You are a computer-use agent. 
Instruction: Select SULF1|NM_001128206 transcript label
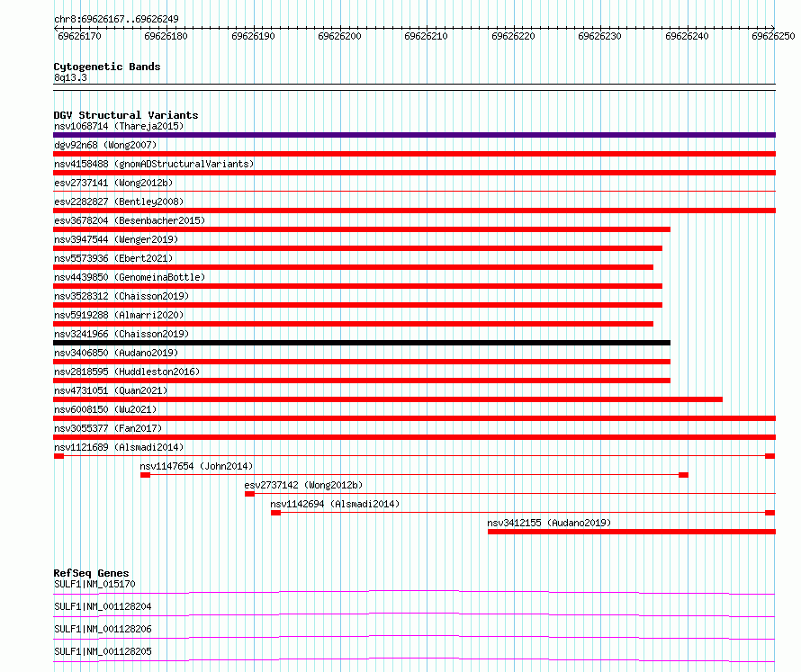[x=103, y=629]
